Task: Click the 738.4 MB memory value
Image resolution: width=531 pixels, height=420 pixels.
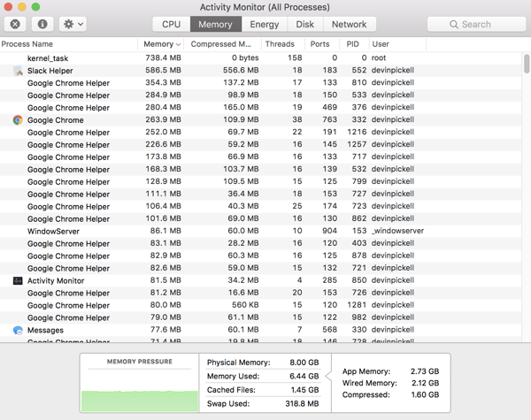Action: [x=163, y=57]
